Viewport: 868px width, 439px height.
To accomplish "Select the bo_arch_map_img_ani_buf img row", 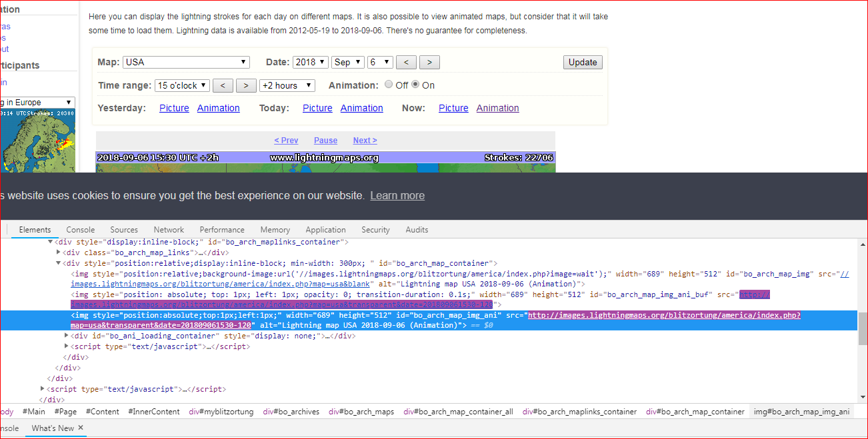I will [x=429, y=299].
